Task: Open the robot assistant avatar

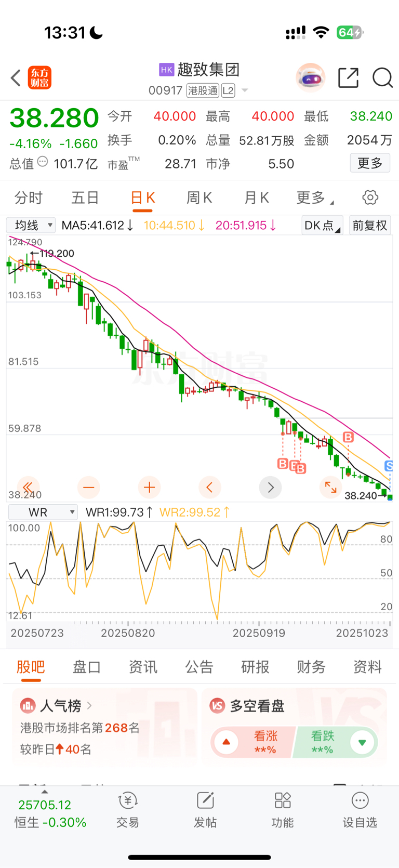Action: coord(311,78)
